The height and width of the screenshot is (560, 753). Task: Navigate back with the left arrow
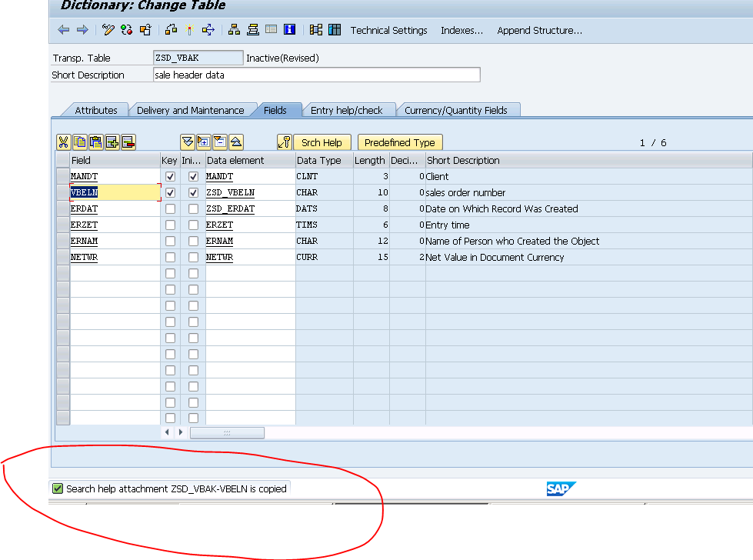coord(63,30)
